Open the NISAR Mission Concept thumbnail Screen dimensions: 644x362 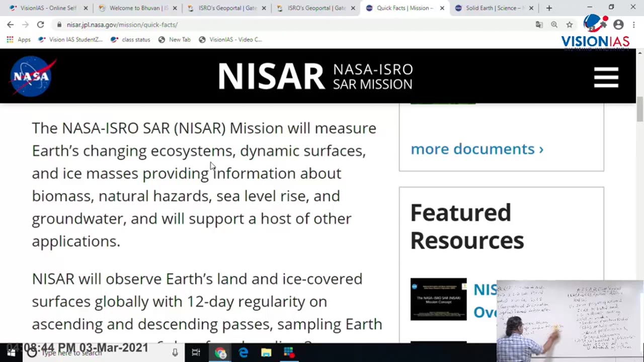(438, 299)
